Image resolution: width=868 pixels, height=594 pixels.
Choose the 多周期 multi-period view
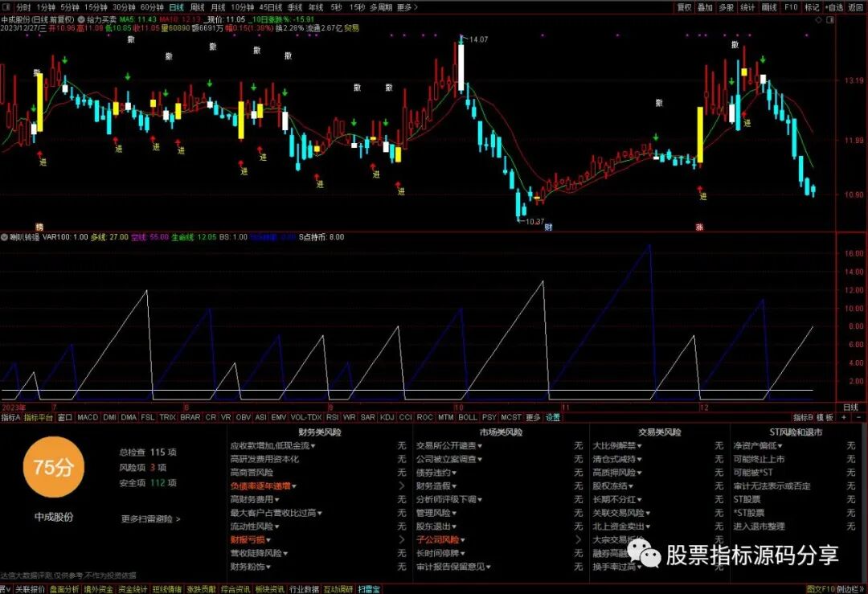point(381,7)
